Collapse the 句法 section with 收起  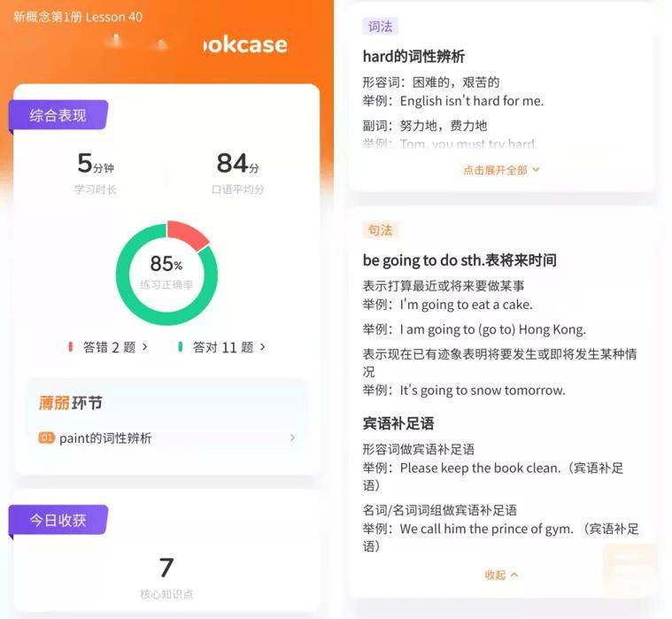click(501, 575)
